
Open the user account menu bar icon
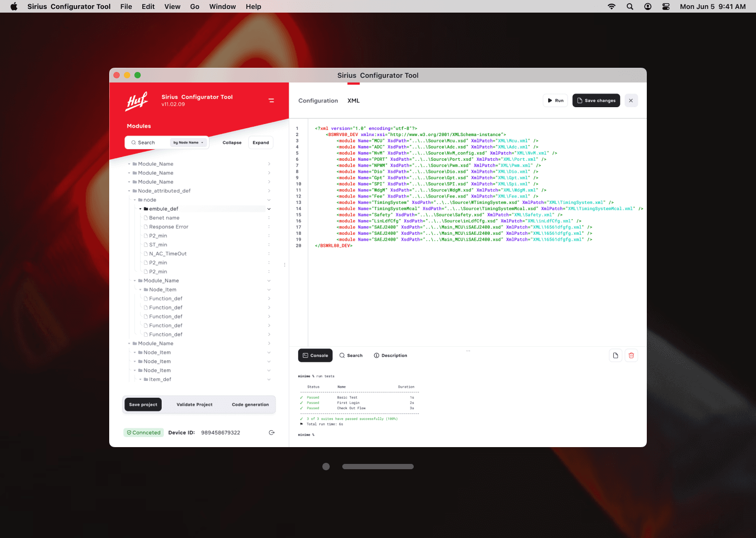648,6
